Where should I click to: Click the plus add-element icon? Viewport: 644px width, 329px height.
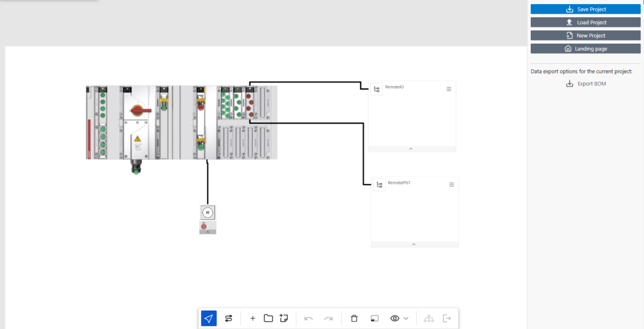point(253,318)
